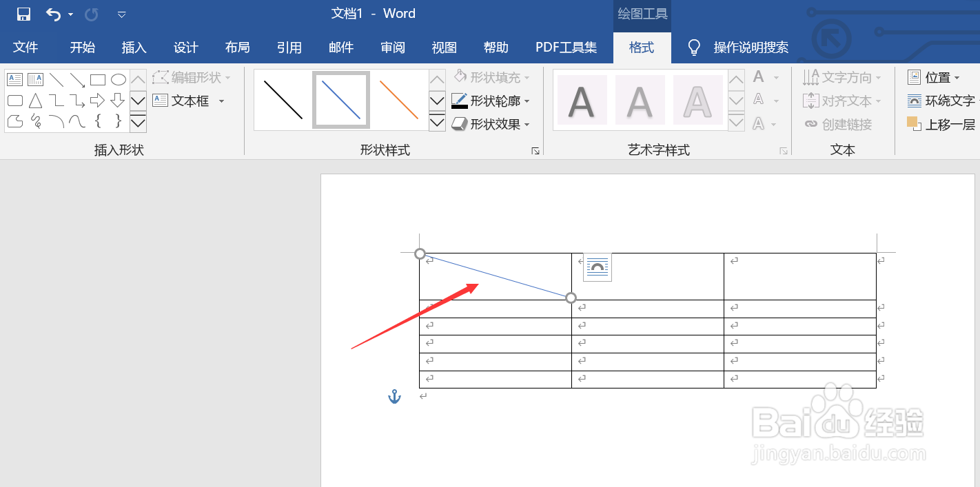980x487 pixels.
Task: Click the 文本框 (Text Box) icon
Action: click(x=160, y=100)
